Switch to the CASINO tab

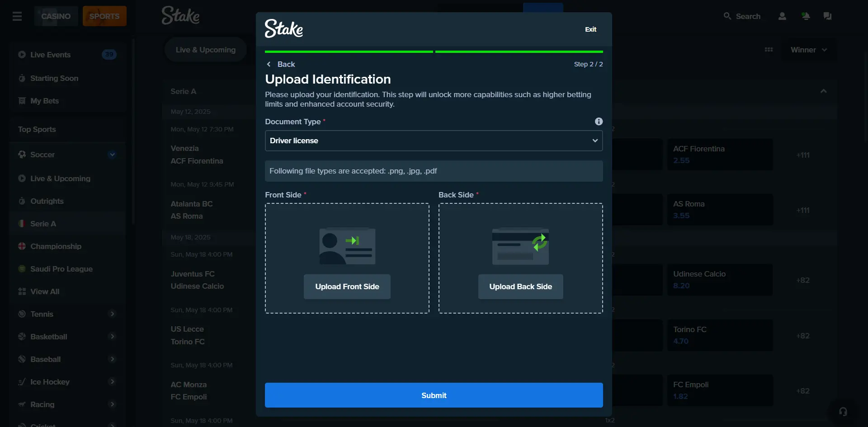(56, 16)
